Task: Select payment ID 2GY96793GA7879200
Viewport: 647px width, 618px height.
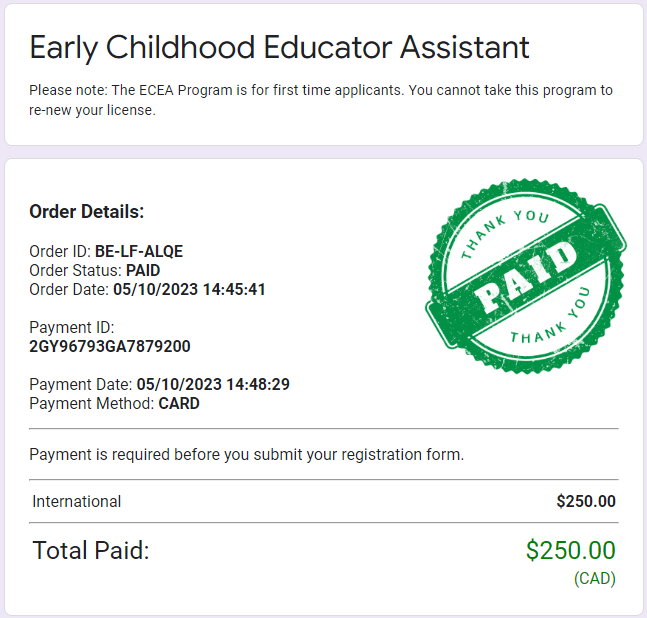Action: (110, 346)
